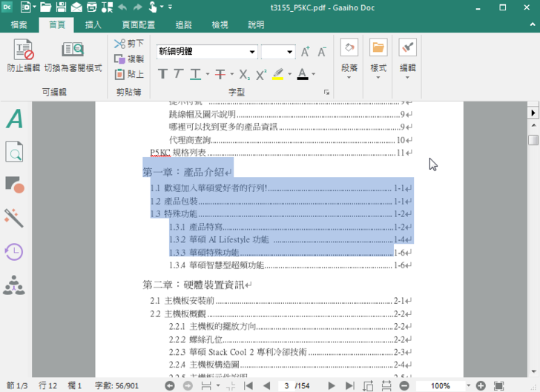Screen dimensions: 540x392
Task: Click the page number input field
Action: pos(286,386)
